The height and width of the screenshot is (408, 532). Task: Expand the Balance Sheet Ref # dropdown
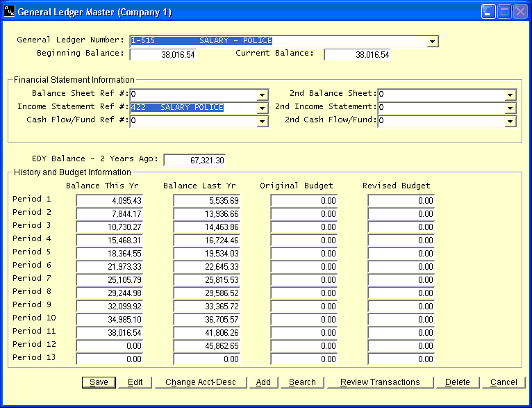[x=262, y=95]
